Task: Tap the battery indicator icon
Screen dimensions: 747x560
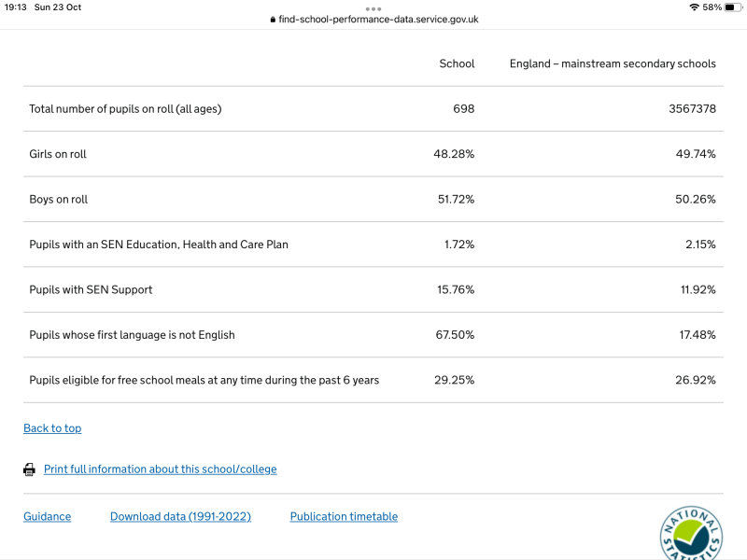Action: [x=733, y=7]
